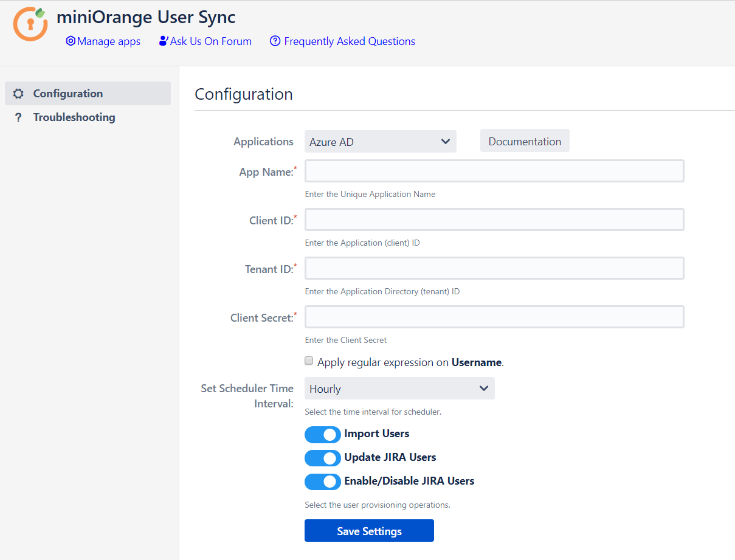Check Apply regular expression on Username
This screenshot has height=560, width=735.
coord(309,361)
